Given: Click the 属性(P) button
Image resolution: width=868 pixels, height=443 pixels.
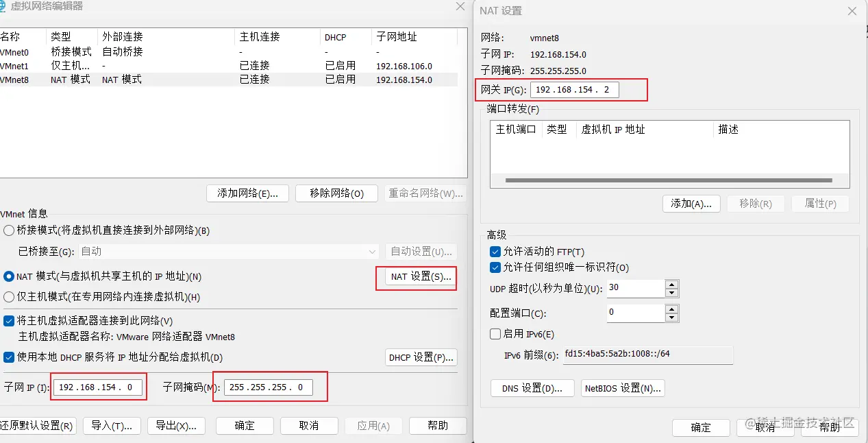Looking at the screenshot, I should tap(820, 204).
